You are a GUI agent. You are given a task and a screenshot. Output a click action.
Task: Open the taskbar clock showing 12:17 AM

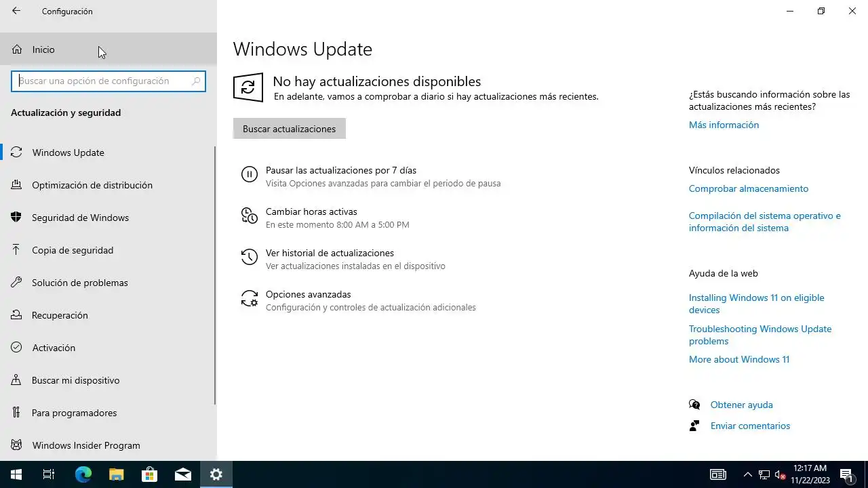(x=810, y=474)
